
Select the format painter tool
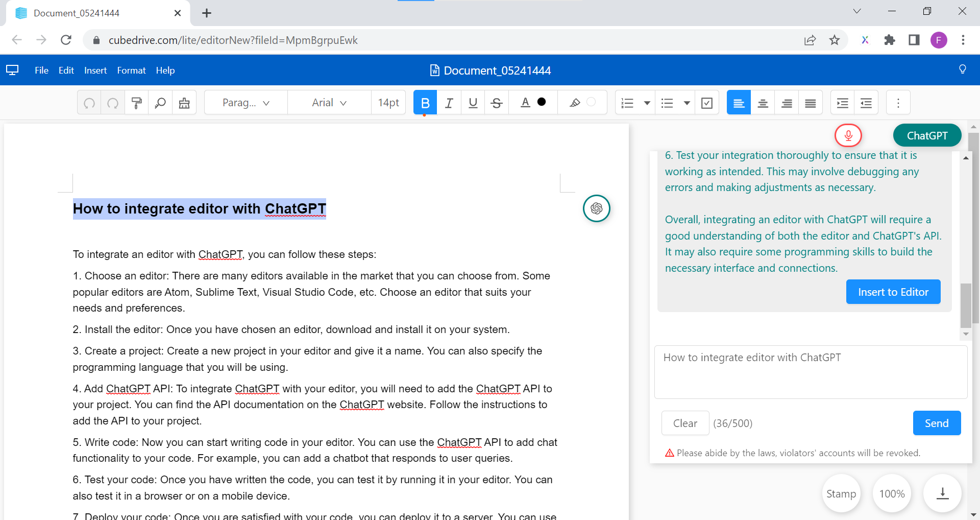pyautogui.click(x=137, y=103)
